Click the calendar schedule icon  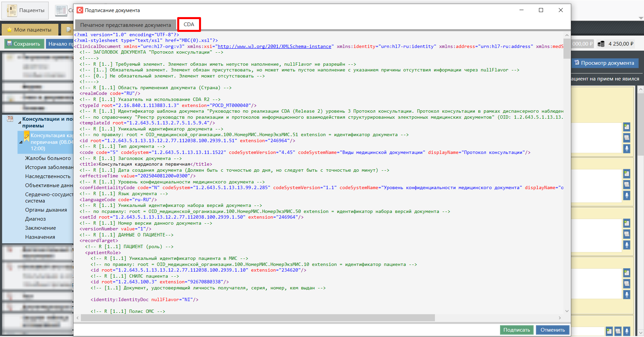pyautogui.click(x=61, y=10)
